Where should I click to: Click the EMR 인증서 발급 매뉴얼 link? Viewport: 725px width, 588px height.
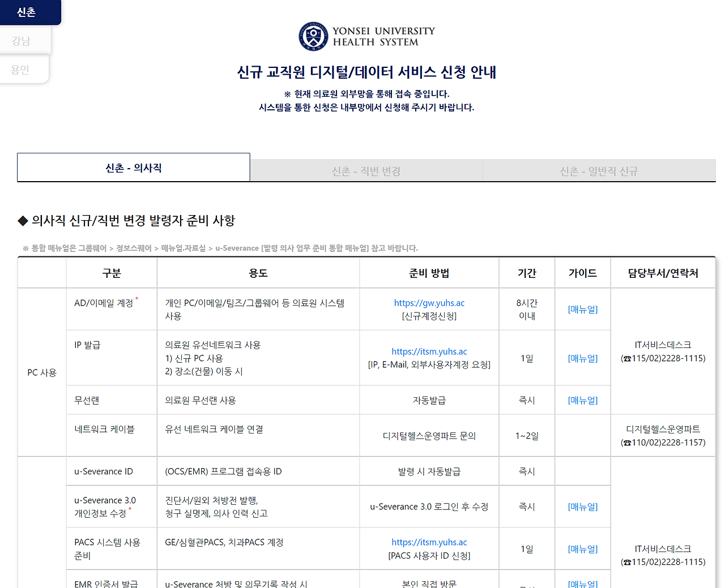click(582, 583)
